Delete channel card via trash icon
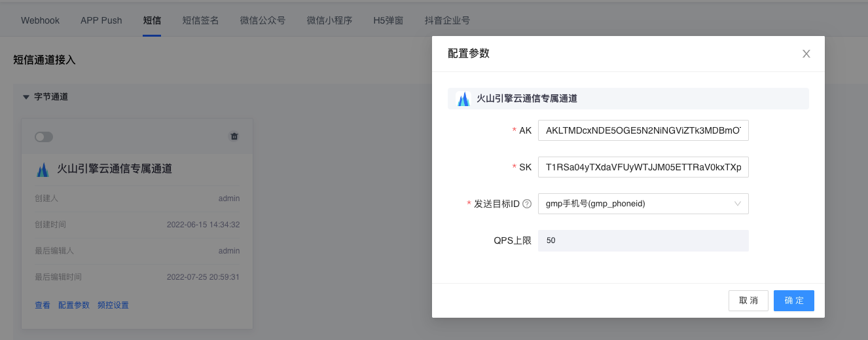The width and height of the screenshot is (868, 340). coord(234,136)
